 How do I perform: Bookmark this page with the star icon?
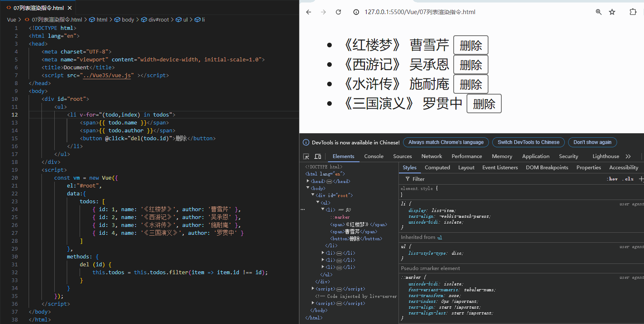click(x=612, y=12)
